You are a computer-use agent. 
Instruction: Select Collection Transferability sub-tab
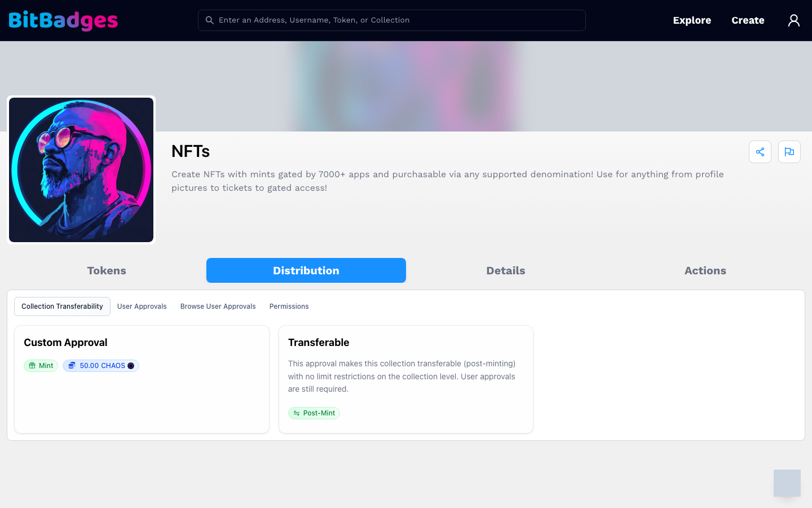[62, 306]
